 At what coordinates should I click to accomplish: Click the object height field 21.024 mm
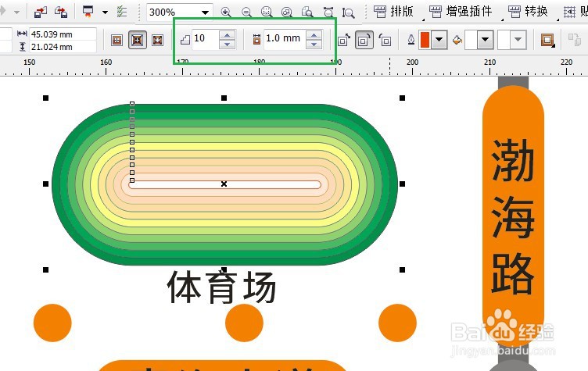pos(63,47)
